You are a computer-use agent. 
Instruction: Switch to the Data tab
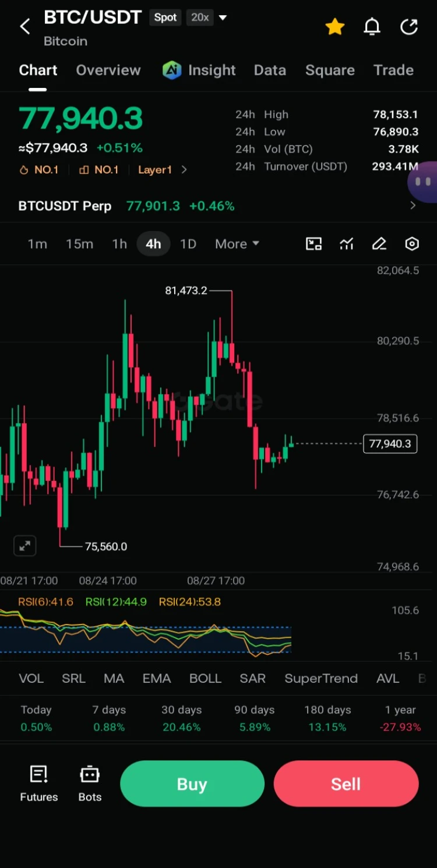click(270, 70)
